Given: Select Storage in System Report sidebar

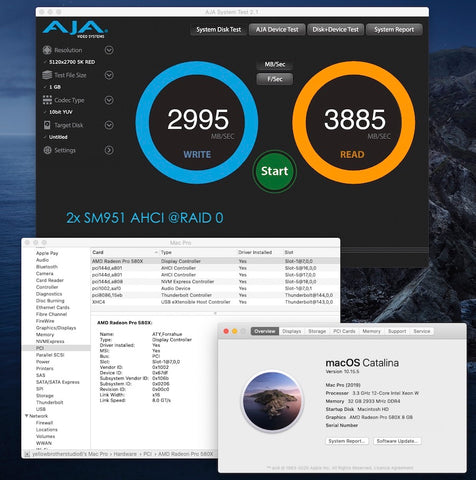Looking at the screenshot, I should pyautogui.click(x=45, y=396).
